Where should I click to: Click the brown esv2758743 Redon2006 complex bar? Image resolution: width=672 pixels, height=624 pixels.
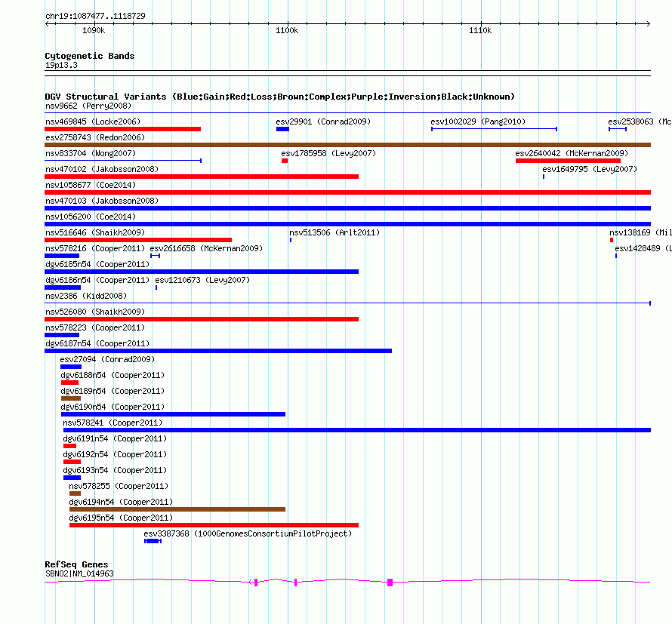click(x=347, y=145)
